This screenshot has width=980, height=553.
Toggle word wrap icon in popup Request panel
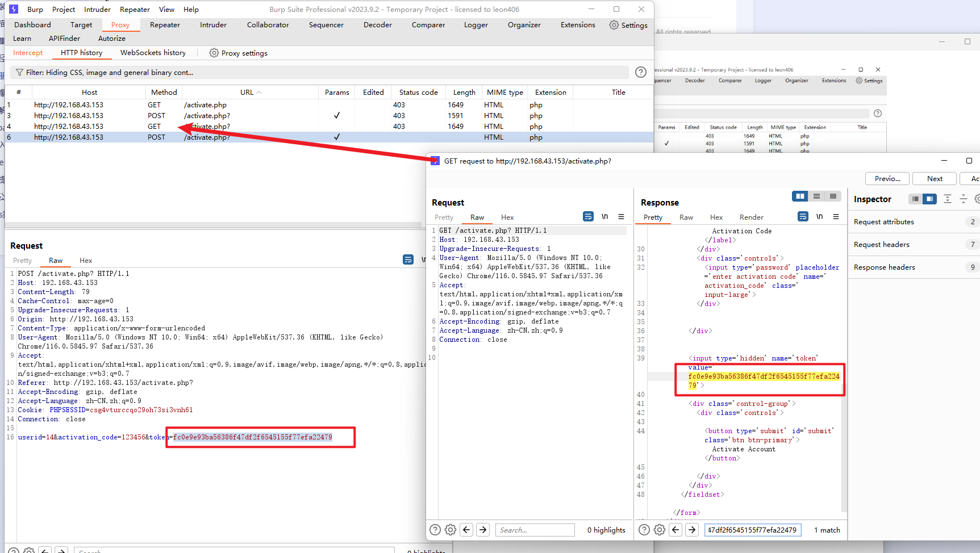[x=588, y=216]
